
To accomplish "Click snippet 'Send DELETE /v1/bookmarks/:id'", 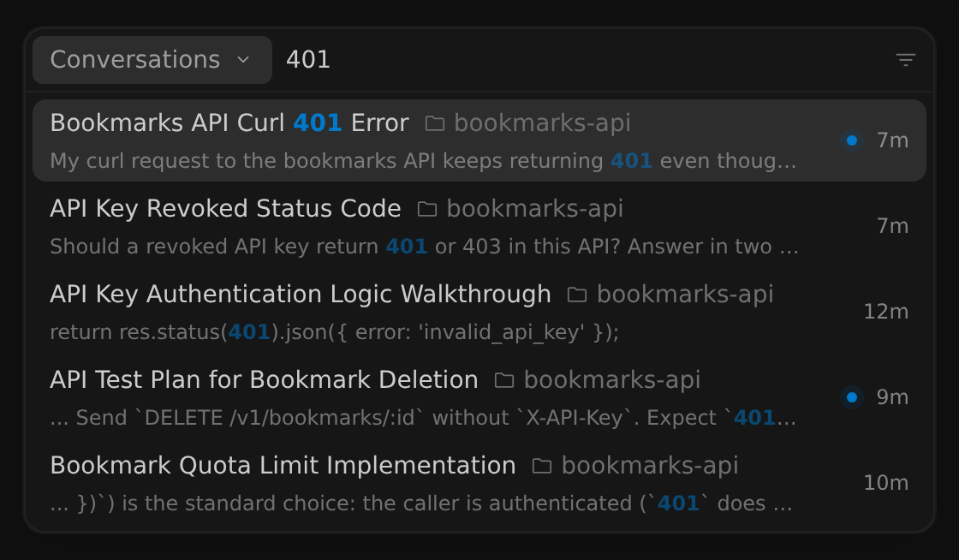I will coord(423,418).
